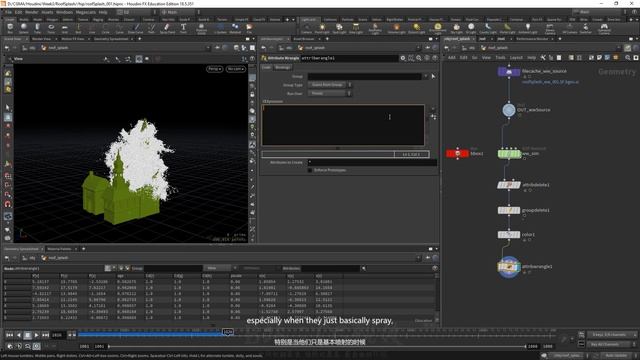This screenshot has height=360, width=640.
Task: Switch to the Geometry Spreadsheet tab in top pane
Action: coord(111,39)
